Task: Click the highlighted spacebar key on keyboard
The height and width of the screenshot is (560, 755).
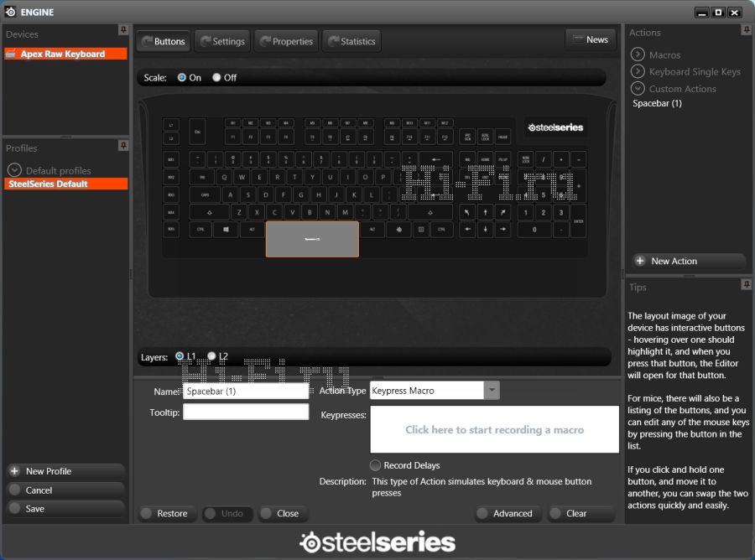Action: [312, 239]
